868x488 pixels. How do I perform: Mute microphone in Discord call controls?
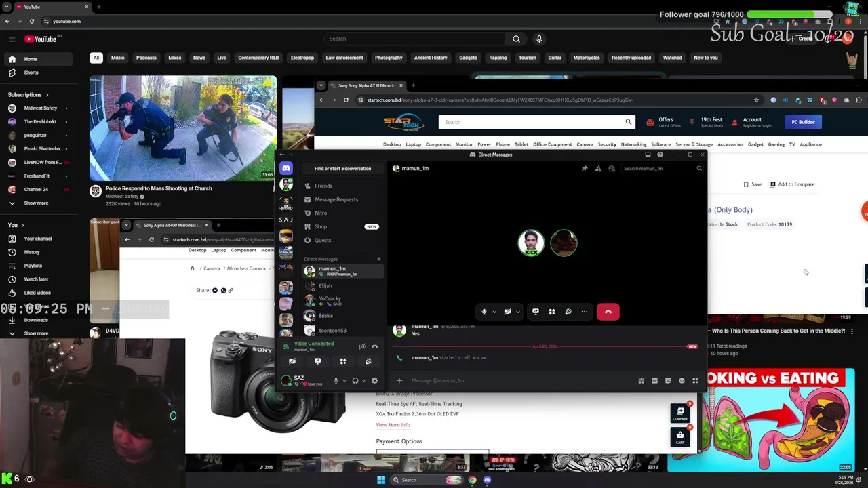click(484, 312)
